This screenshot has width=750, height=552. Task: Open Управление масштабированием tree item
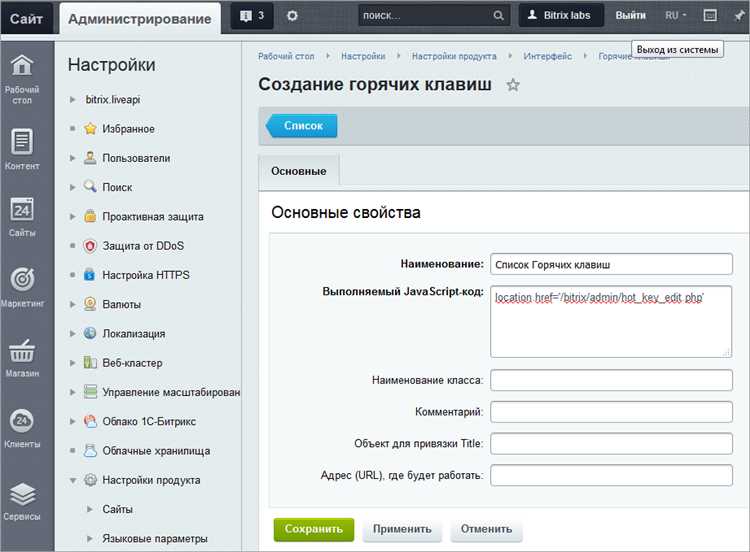tap(171, 392)
